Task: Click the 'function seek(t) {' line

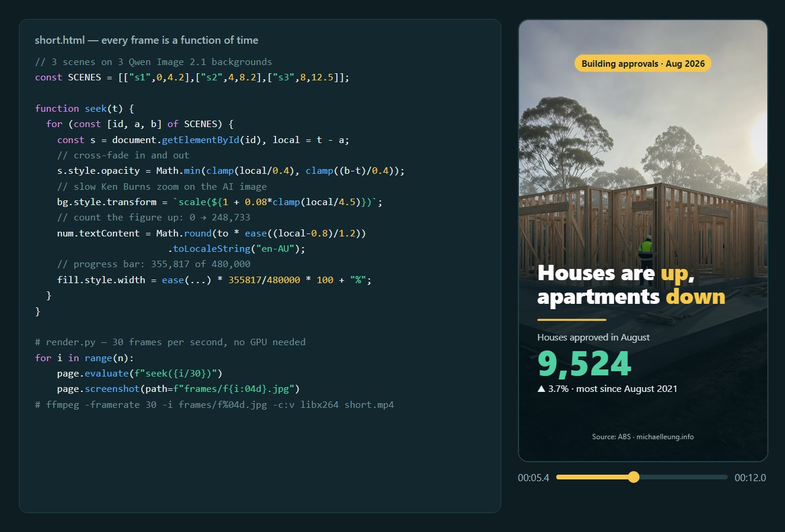Action: point(85,109)
